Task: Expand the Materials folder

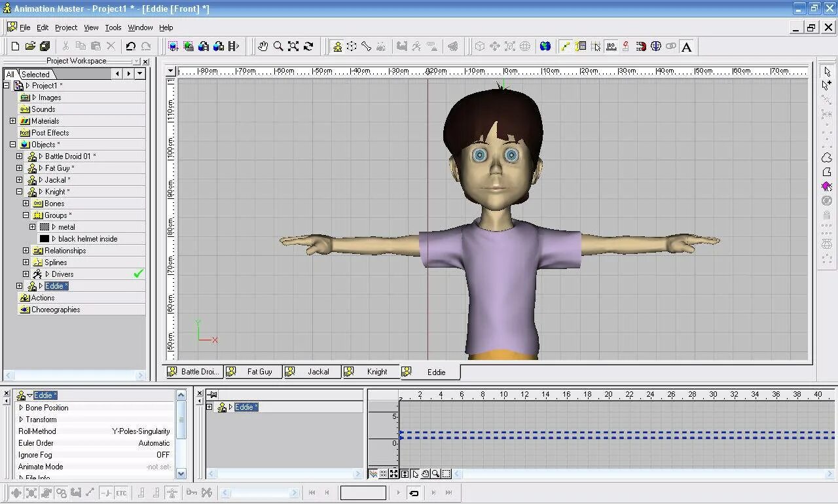Action: coord(12,121)
